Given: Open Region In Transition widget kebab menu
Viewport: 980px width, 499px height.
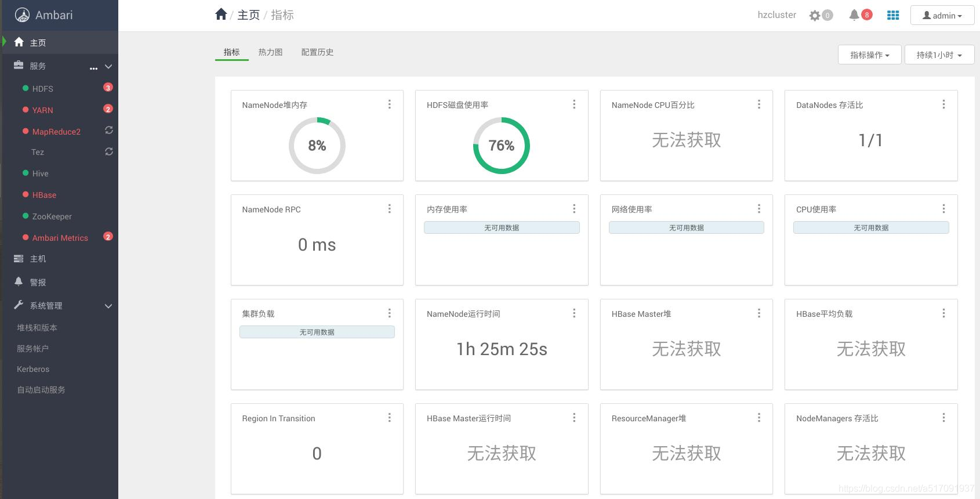Looking at the screenshot, I should coord(389,418).
